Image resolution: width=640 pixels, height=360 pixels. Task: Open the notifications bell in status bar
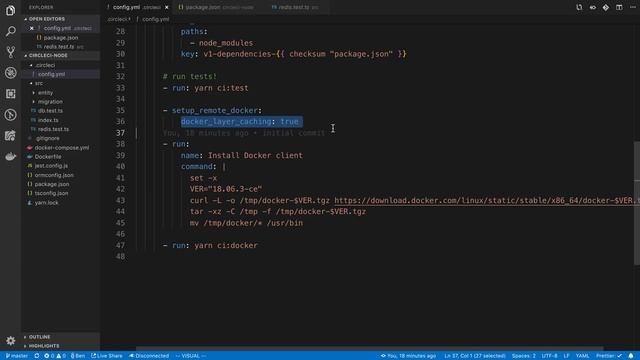click(631, 356)
